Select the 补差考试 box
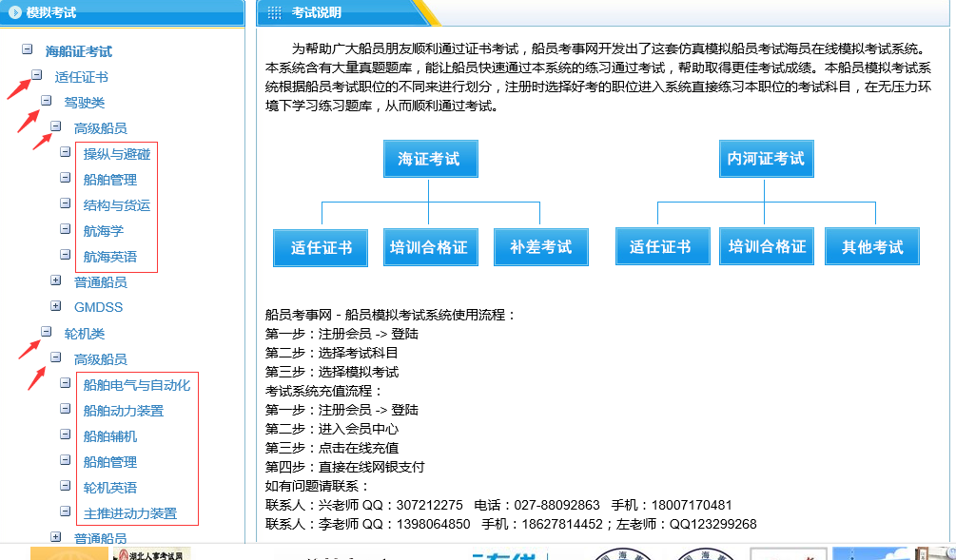Screen dimensions: 956x560 (x=540, y=247)
